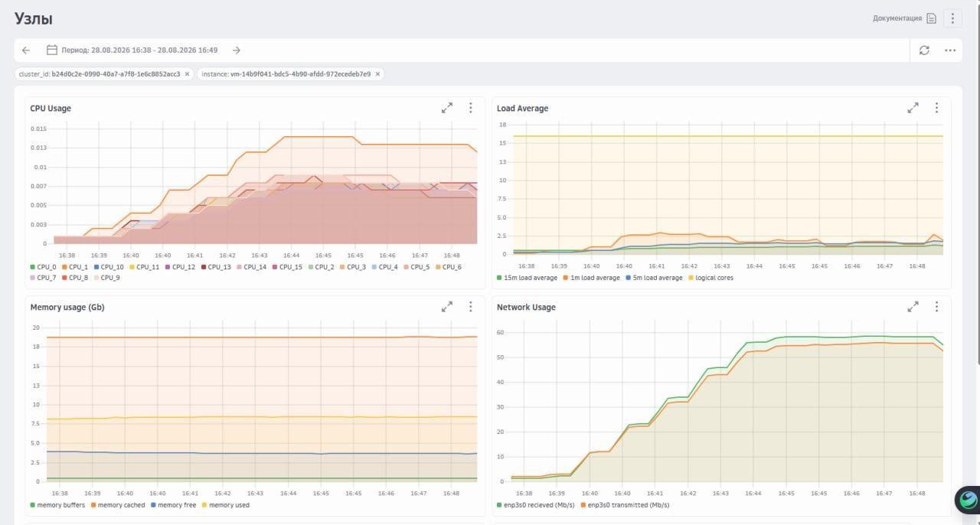
Task: Toggle CPU_10 series in legend
Action: pyautogui.click(x=108, y=267)
